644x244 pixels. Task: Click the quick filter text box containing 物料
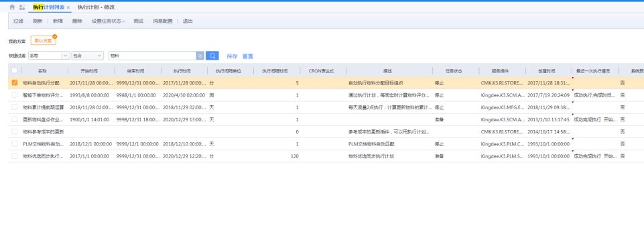(x=152, y=56)
